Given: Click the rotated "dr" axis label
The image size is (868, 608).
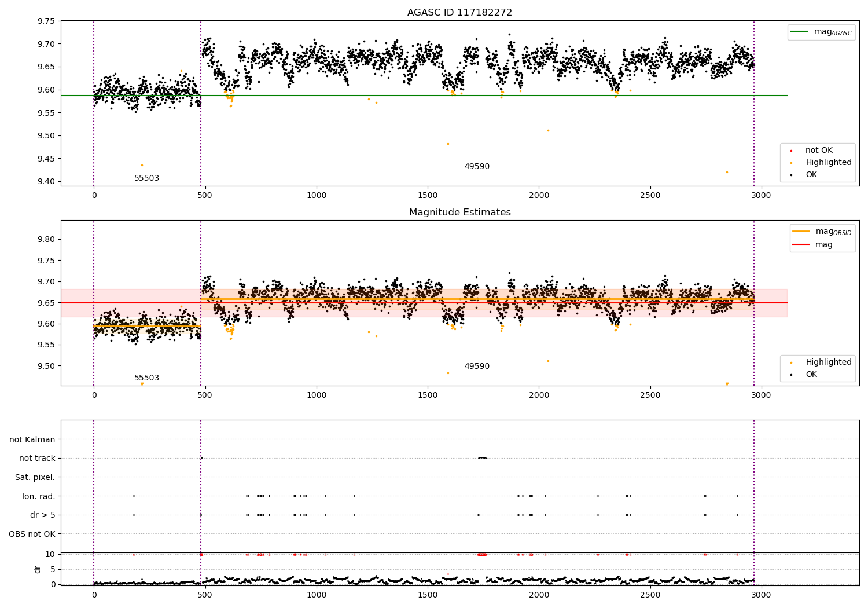Looking at the screenshot, I should click(38, 569).
